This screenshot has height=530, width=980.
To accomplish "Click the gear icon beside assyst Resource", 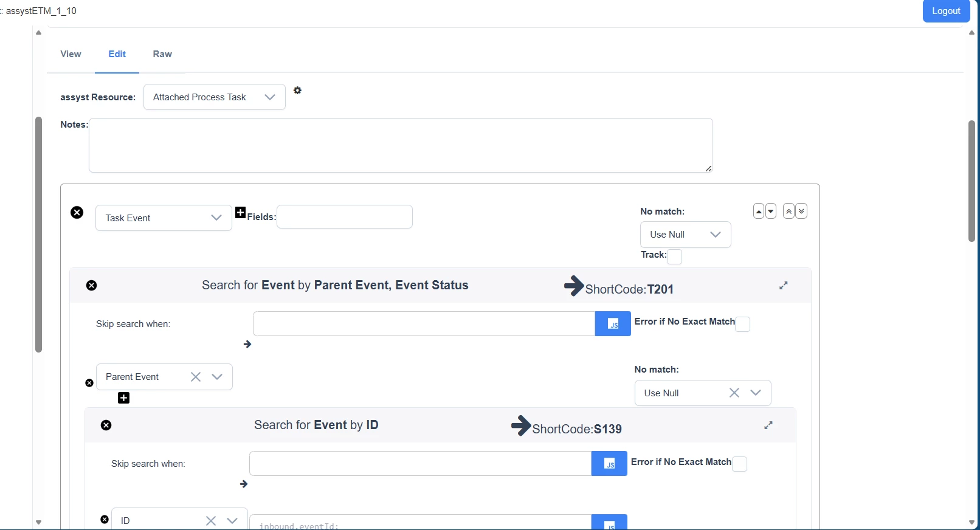I will tap(297, 91).
